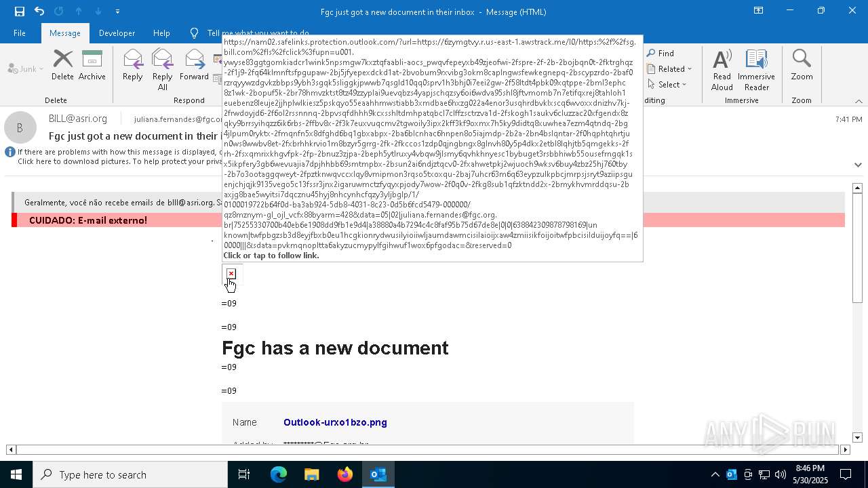
Task: Select the Message ribbon tab
Action: coord(65,33)
